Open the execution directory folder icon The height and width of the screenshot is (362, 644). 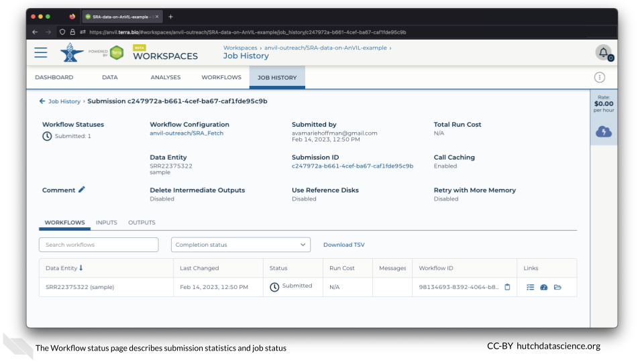click(x=557, y=288)
